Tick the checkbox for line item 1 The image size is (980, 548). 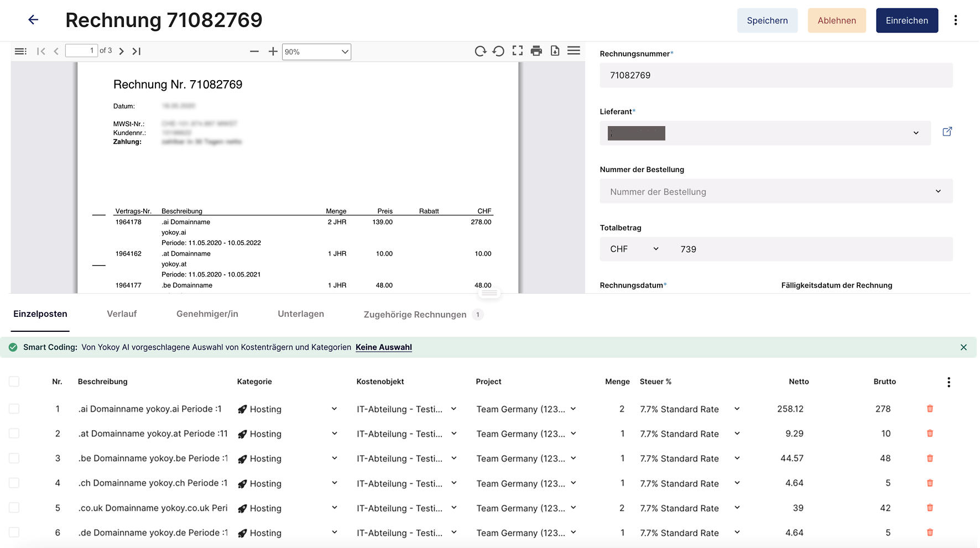click(14, 409)
